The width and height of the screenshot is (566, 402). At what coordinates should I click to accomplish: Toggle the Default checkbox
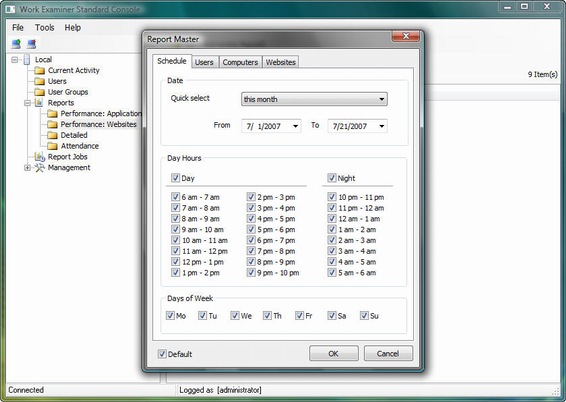click(162, 354)
